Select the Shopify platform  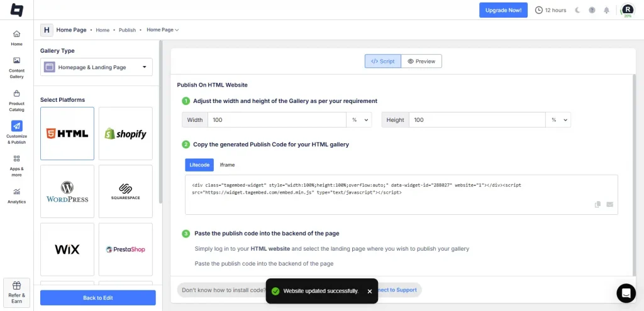pyautogui.click(x=126, y=133)
